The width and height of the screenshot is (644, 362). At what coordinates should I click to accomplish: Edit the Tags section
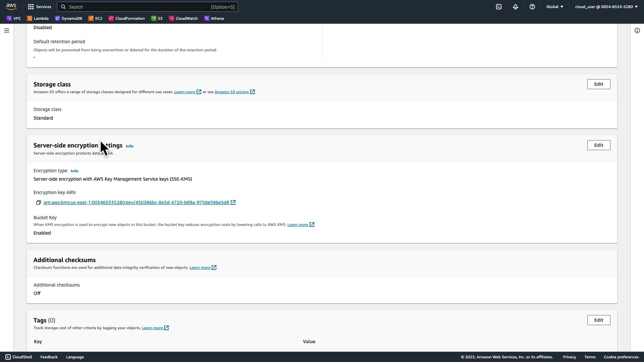point(599,320)
